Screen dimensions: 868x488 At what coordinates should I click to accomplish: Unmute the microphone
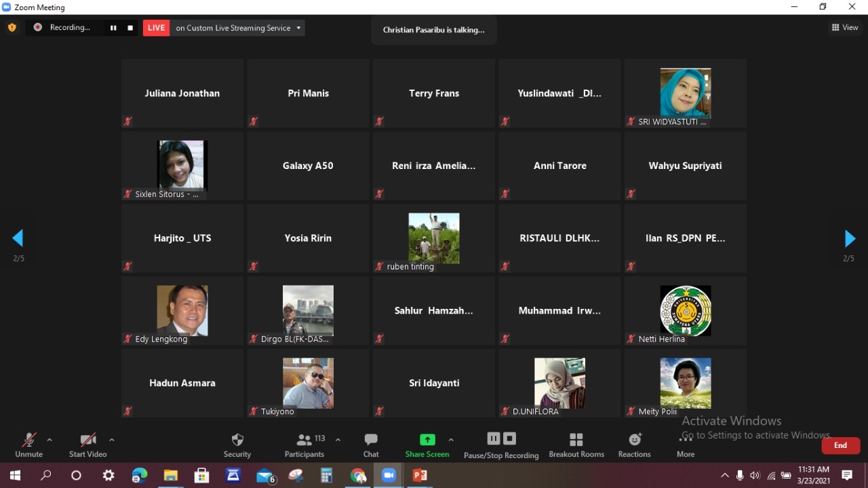tap(28, 445)
